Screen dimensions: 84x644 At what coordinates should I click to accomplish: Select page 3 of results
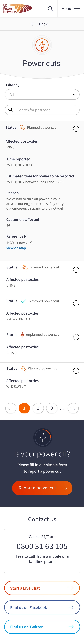click(52, 408)
